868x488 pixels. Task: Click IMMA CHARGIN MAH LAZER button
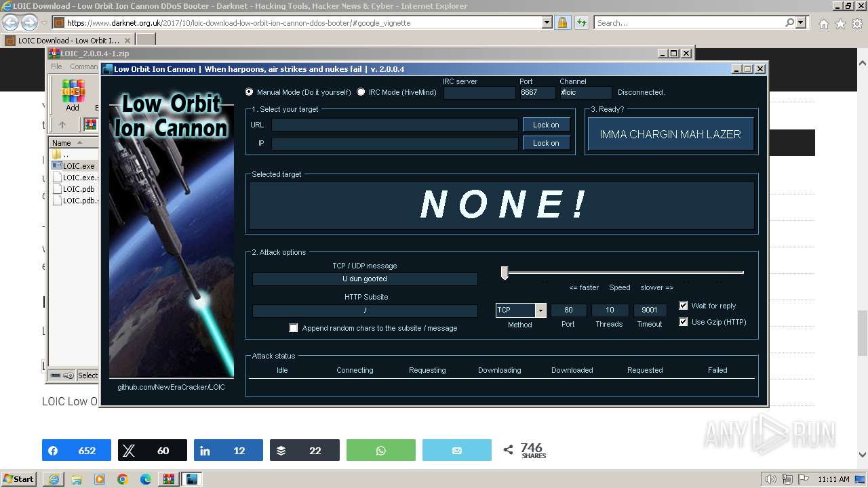670,134
